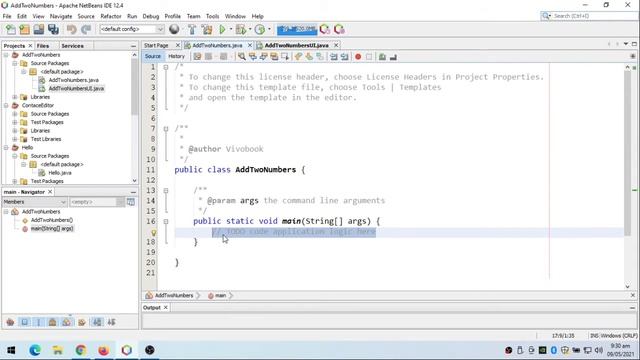Click the globe browser icon in the toolbar
Viewport: 640px width, 360px height.
174,29
